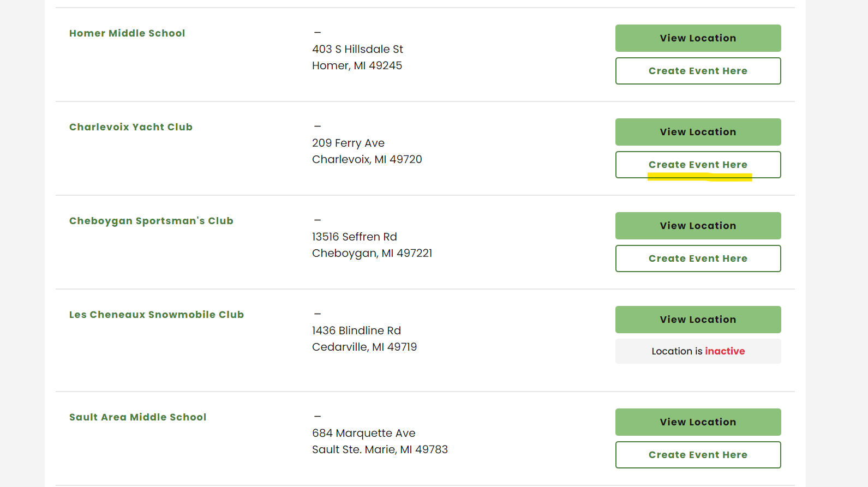The height and width of the screenshot is (487, 868).
Task: View Location for Charlevoix Yacht Club
Action: pos(698,132)
